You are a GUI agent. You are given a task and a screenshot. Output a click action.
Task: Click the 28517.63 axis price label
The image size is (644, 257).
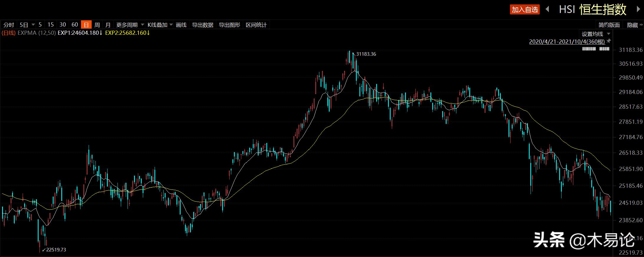(631, 107)
